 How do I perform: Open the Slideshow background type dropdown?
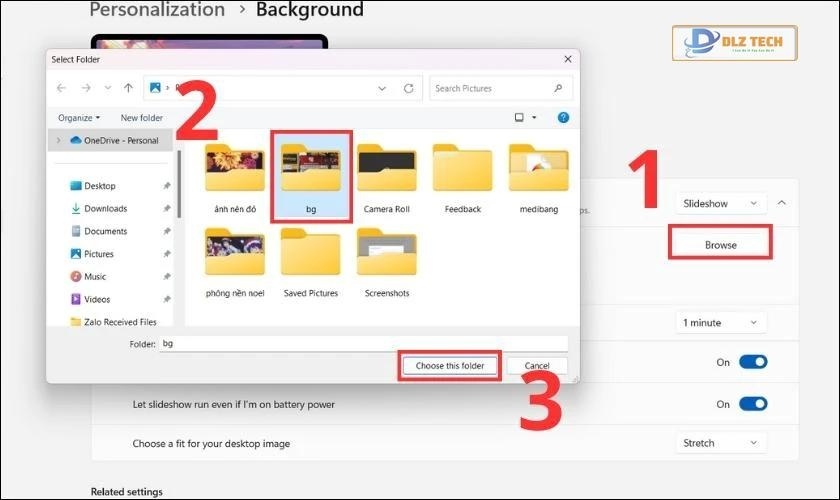tap(721, 203)
